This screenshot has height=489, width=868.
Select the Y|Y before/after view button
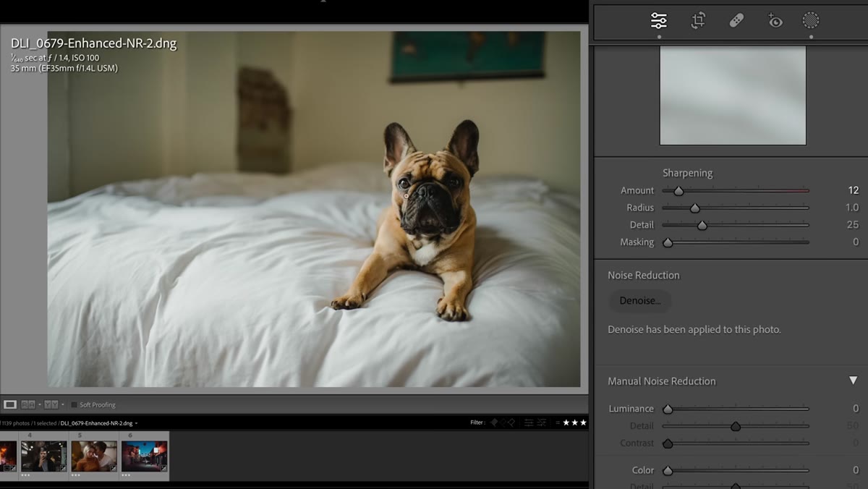click(51, 404)
